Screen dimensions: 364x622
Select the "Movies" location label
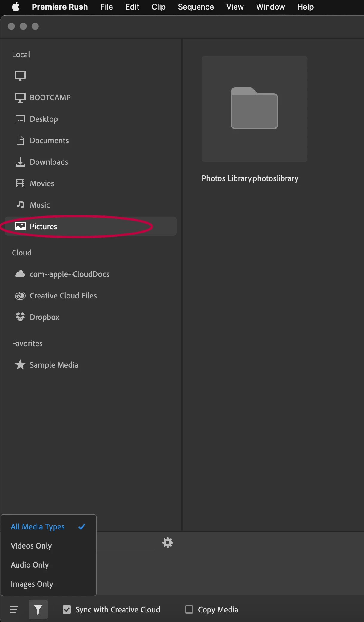42,184
